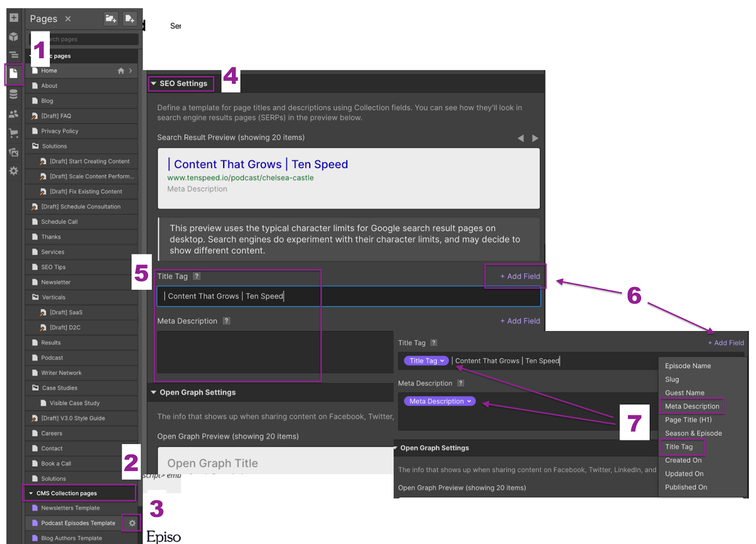Open the Meta Description field pill dropdown

pyautogui.click(x=439, y=401)
